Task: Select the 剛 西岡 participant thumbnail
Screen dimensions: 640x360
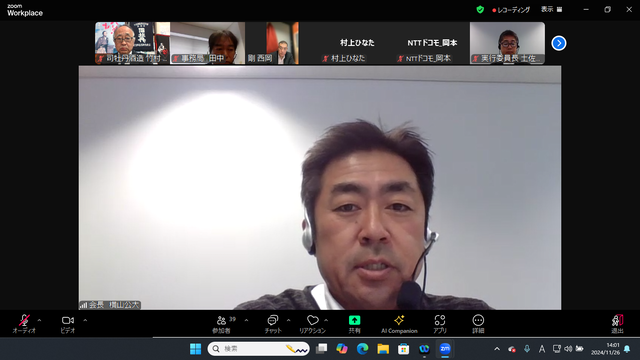Action: click(272, 43)
